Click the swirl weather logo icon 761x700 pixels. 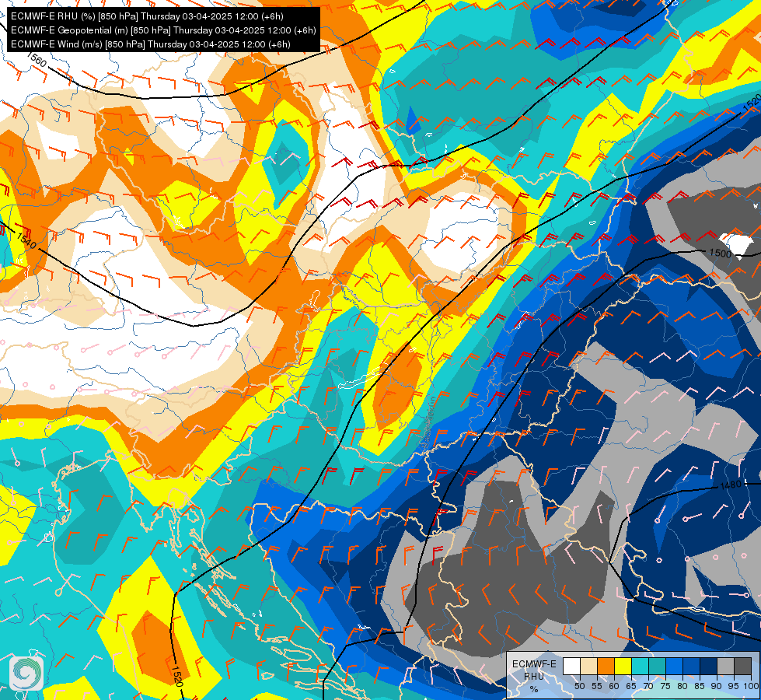(26, 674)
